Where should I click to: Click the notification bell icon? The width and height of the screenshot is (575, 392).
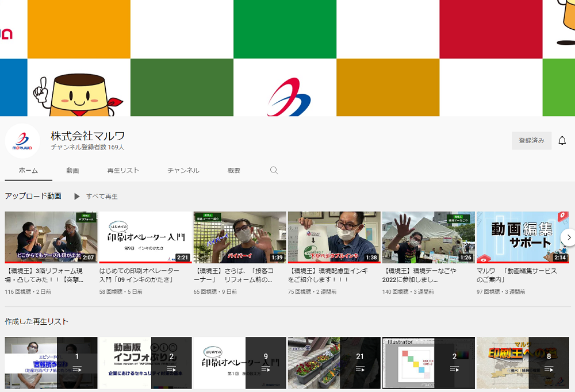[562, 140]
